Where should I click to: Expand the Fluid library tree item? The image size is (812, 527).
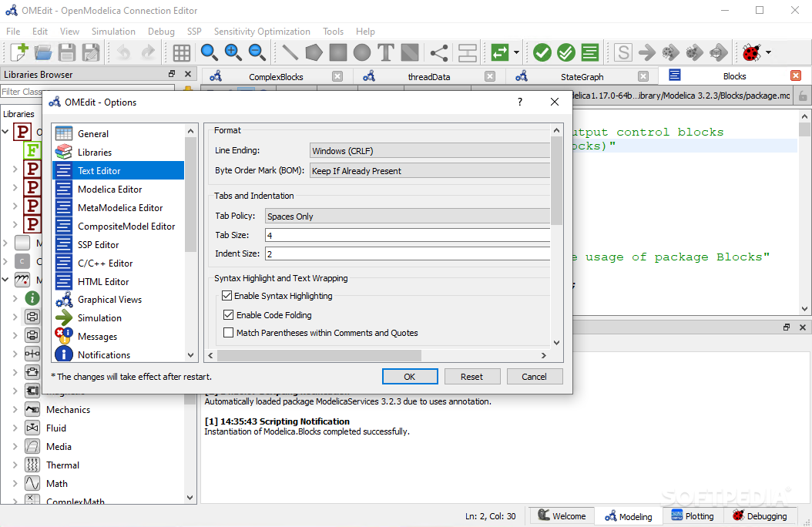coord(15,428)
